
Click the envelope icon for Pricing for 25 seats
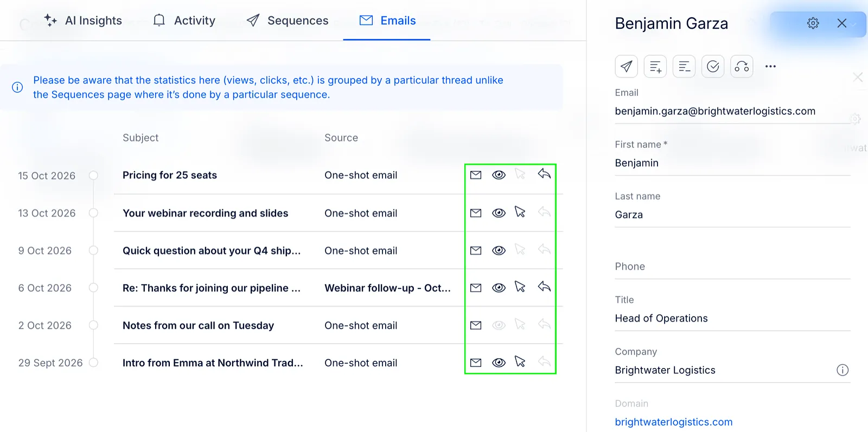(x=476, y=175)
